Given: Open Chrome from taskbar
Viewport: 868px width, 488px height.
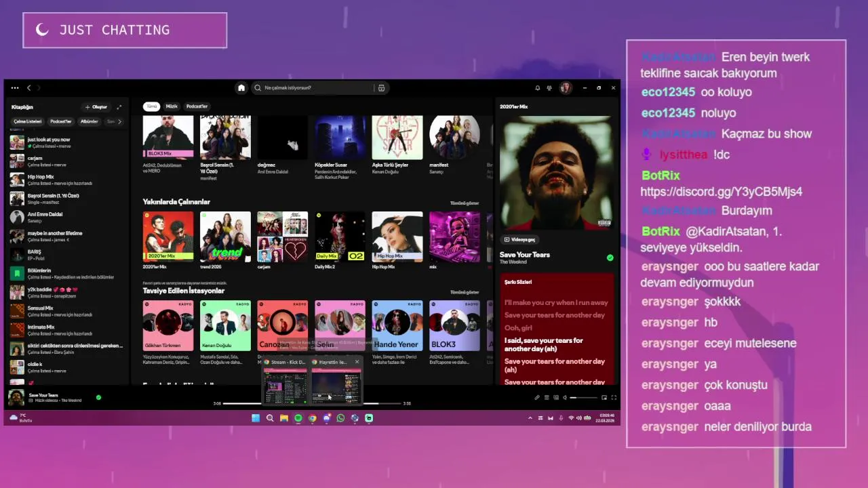Looking at the screenshot, I should tap(313, 418).
